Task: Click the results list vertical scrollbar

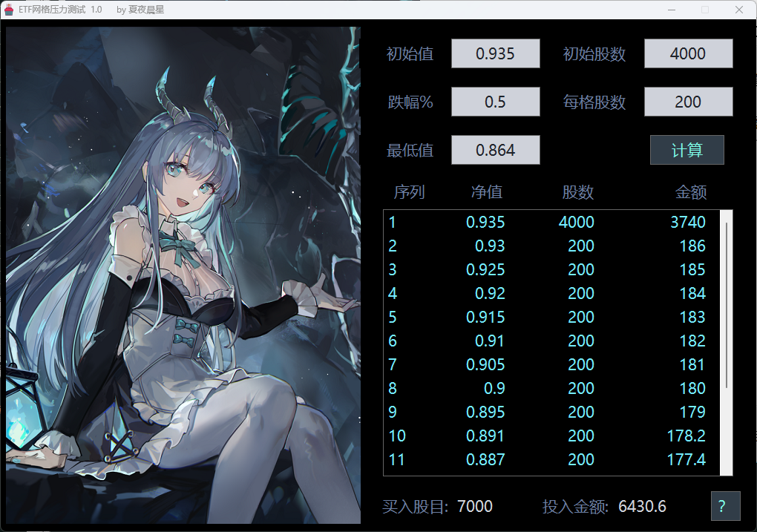Action: pyautogui.click(x=726, y=343)
